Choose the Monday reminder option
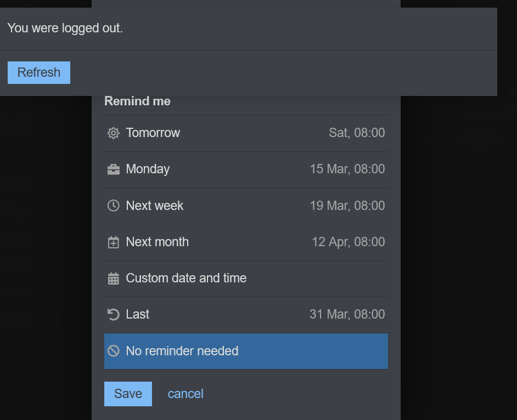Screen dimensions: 517x420 pyautogui.click(x=246, y=169)
